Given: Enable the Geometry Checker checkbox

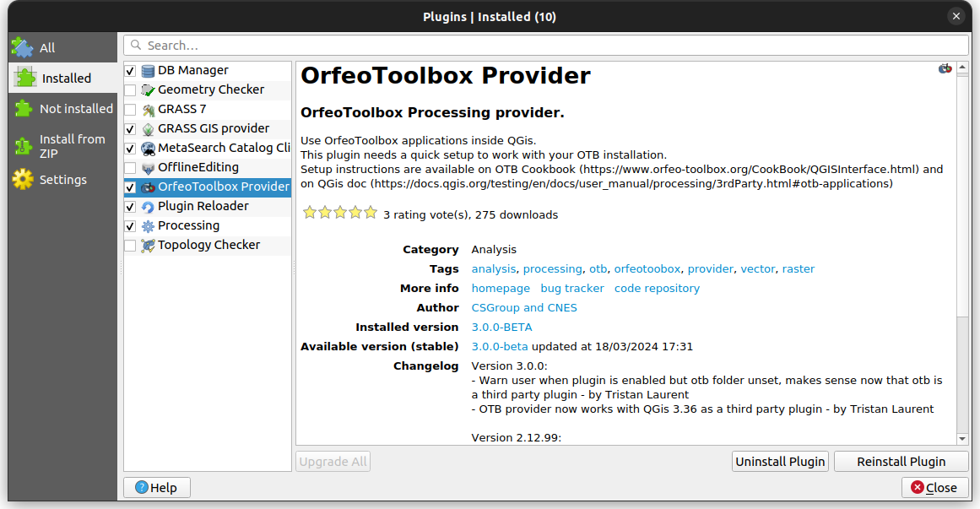Looking at the screenshot, I should [x=130, y=90].
